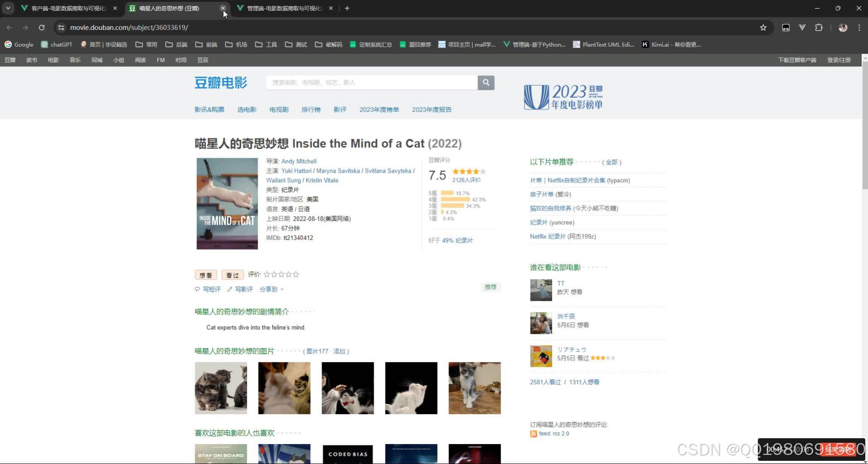Open the white cat on black photo
The height and width of the screenshot is (464, 868).
pyautogui.click(x=411, y=388)
